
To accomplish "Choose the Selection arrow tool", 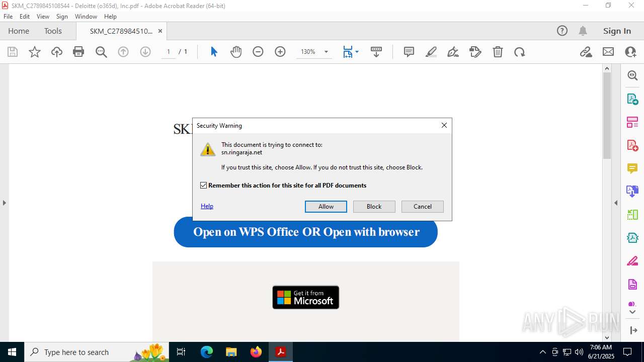I will (x=214, y=52).
